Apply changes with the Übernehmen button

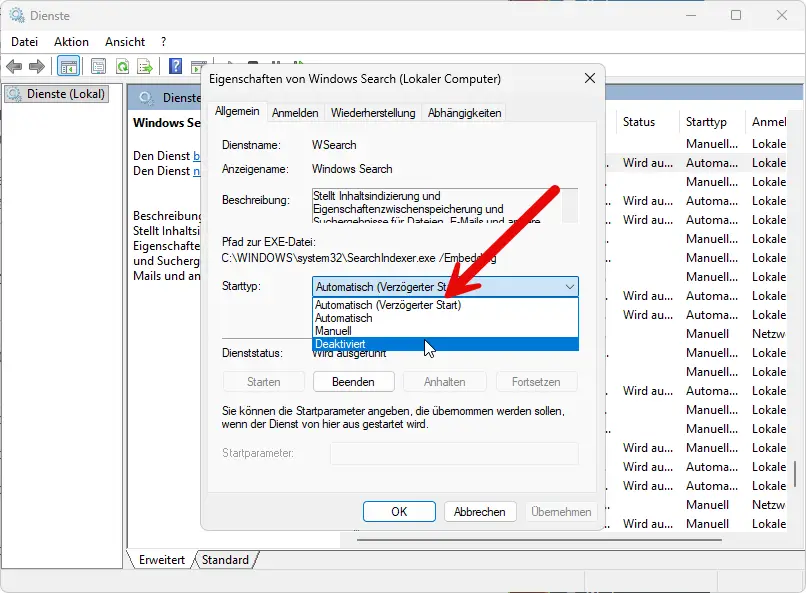click(x=560, y=511)
